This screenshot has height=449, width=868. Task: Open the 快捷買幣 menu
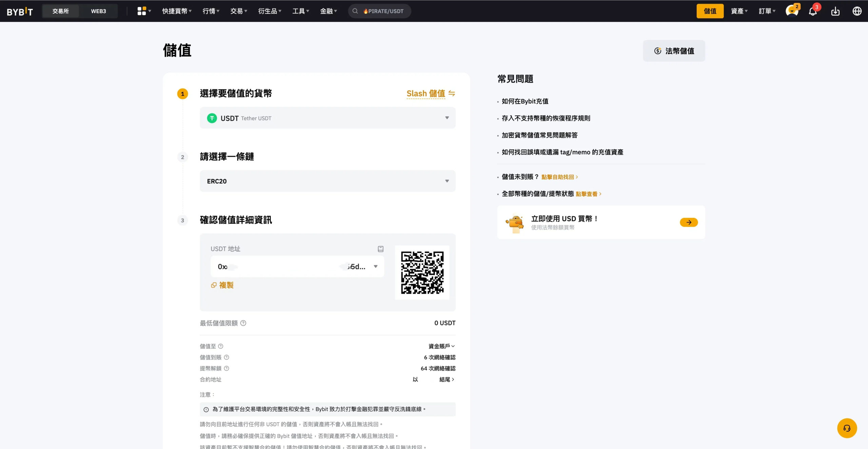[177, 11]
